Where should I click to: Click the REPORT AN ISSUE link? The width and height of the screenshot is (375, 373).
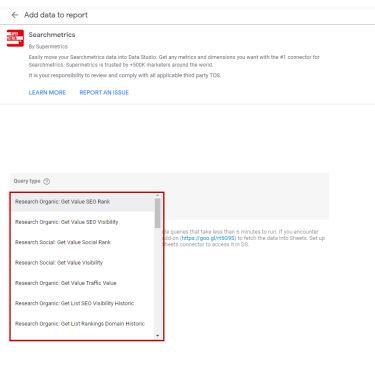coord(104,93)
